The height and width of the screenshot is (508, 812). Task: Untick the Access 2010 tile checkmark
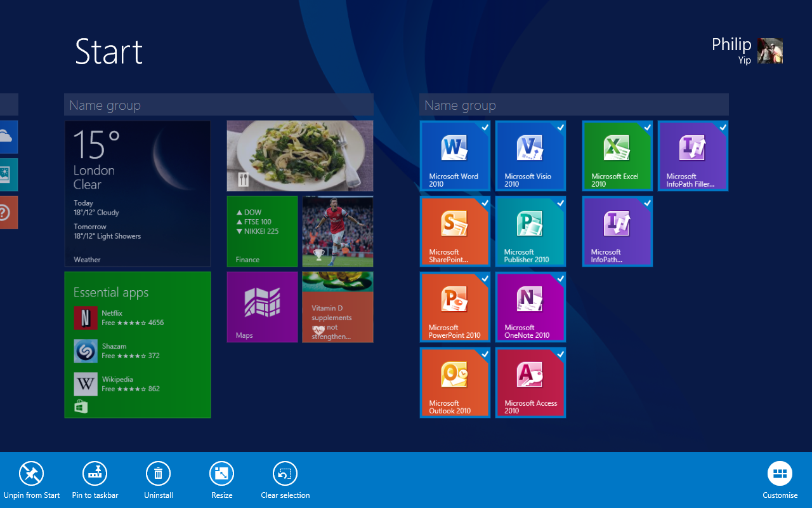coord(560,354)
